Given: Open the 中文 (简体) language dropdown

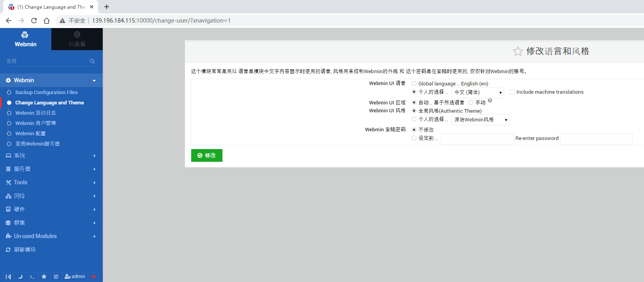Looking at the screenshot, I should (x=478, y=92).
